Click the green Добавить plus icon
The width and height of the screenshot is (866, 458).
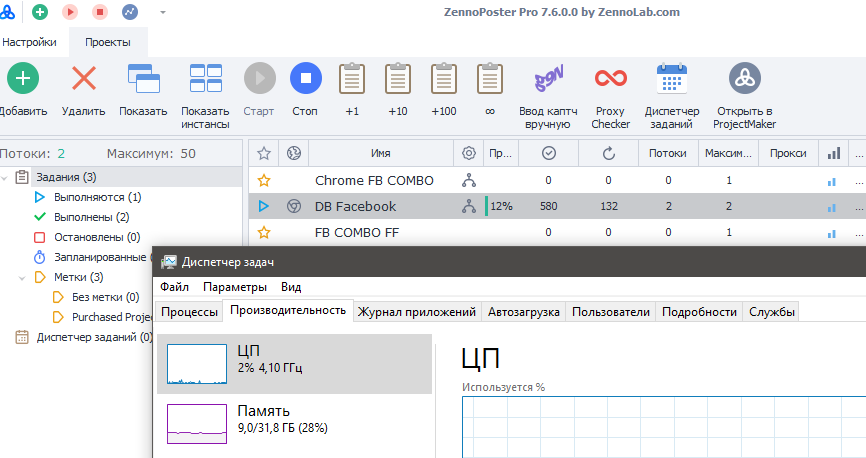[x=23, y=78]
